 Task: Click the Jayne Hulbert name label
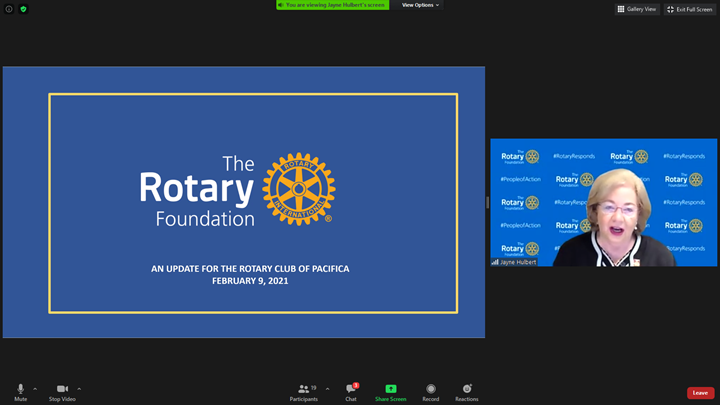[x=514, y=262]
